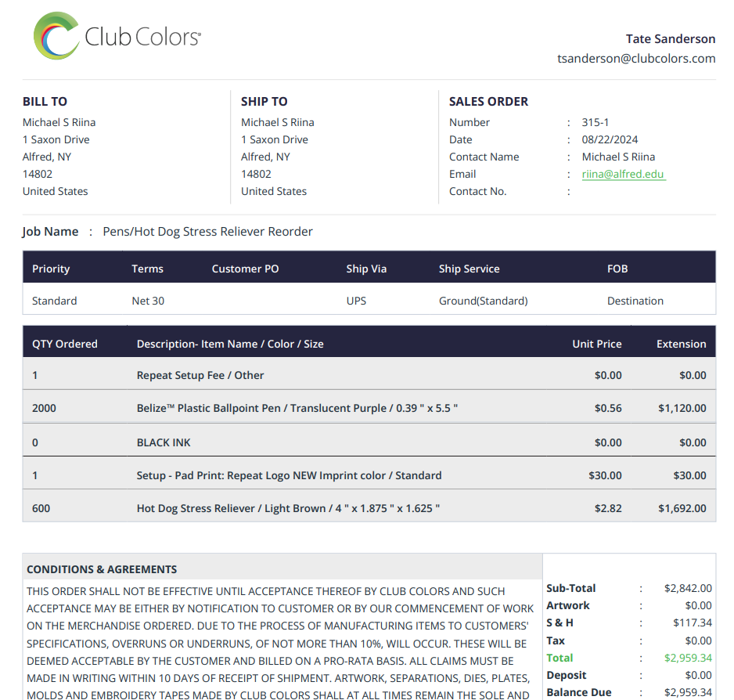Click the Unit Price column header
734x700 pixels.
(597, 344)
